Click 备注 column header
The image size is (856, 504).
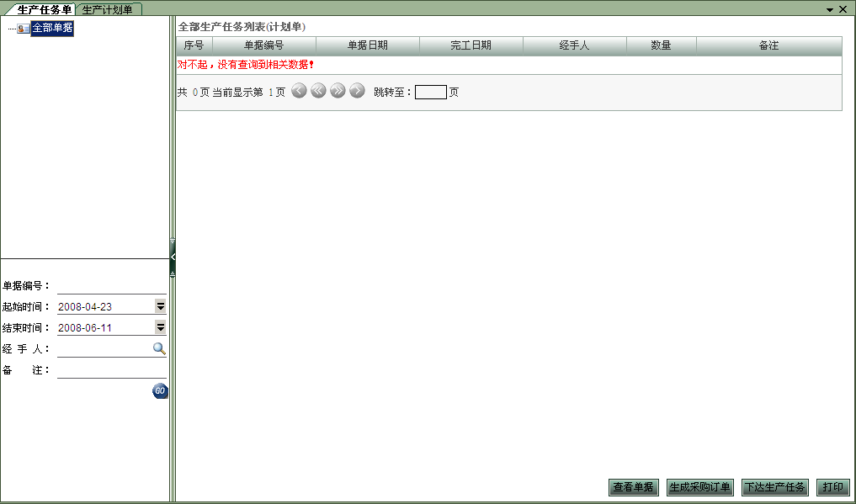point(769,45)
